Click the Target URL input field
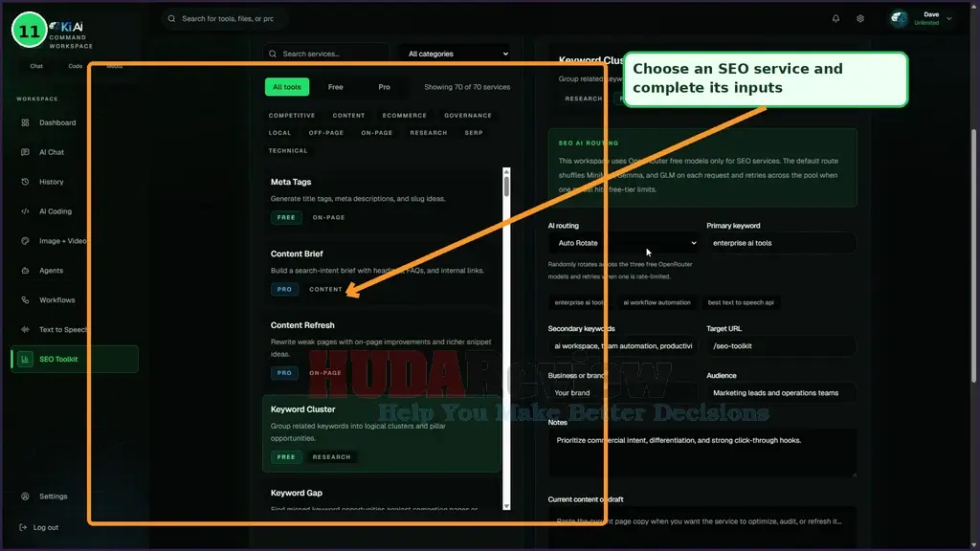980x551 pixels. click(781, 346)
